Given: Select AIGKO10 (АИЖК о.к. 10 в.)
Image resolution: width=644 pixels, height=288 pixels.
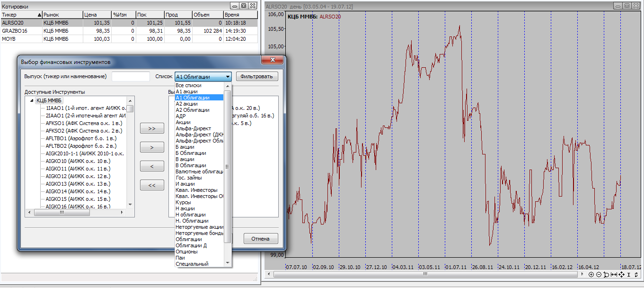Looking at the screenshot, I should coord(78,161).
